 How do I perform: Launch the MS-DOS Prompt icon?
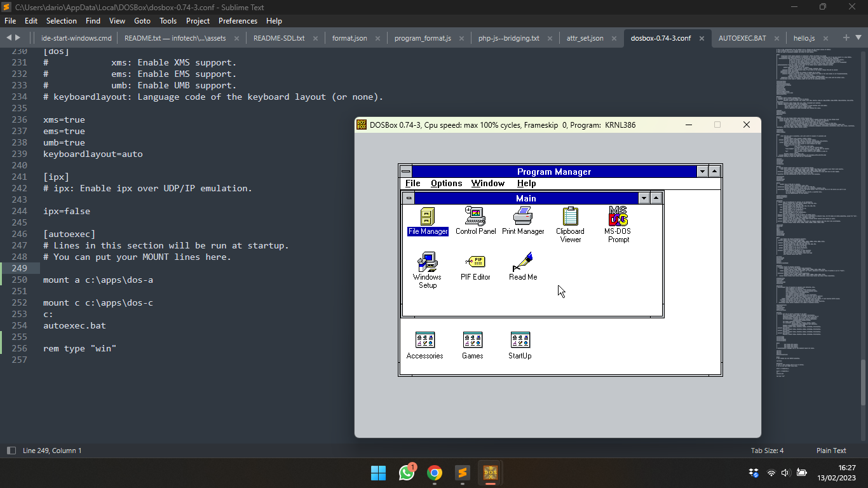[x=618, y=225]
